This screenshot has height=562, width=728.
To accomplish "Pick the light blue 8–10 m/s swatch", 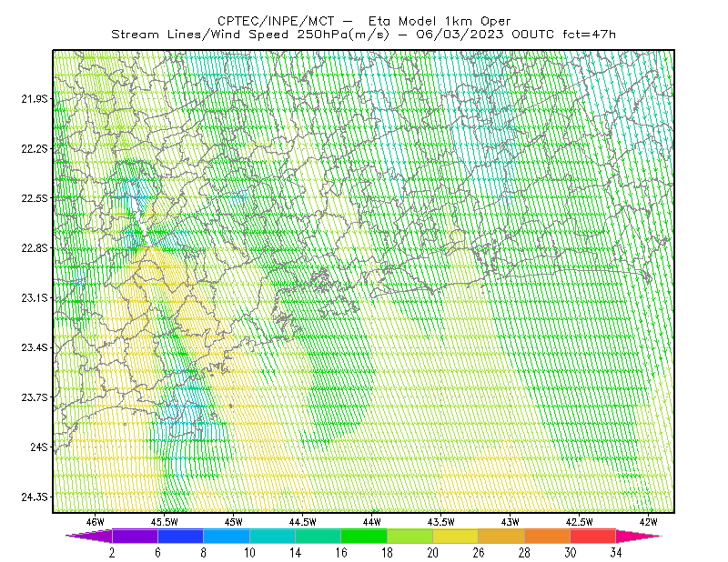I will [227, 536].
